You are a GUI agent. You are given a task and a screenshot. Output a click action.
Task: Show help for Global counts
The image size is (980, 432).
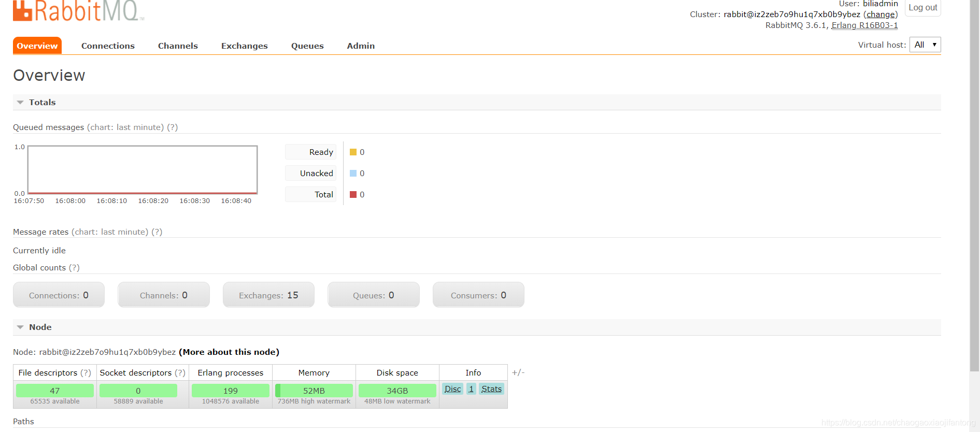(x=74, y=268)
